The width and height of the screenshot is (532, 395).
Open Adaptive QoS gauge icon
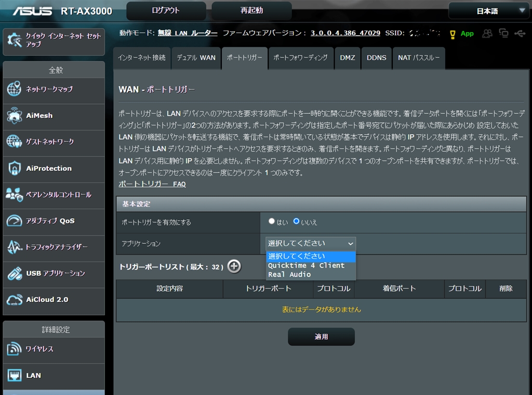click(x=14, y=220)
